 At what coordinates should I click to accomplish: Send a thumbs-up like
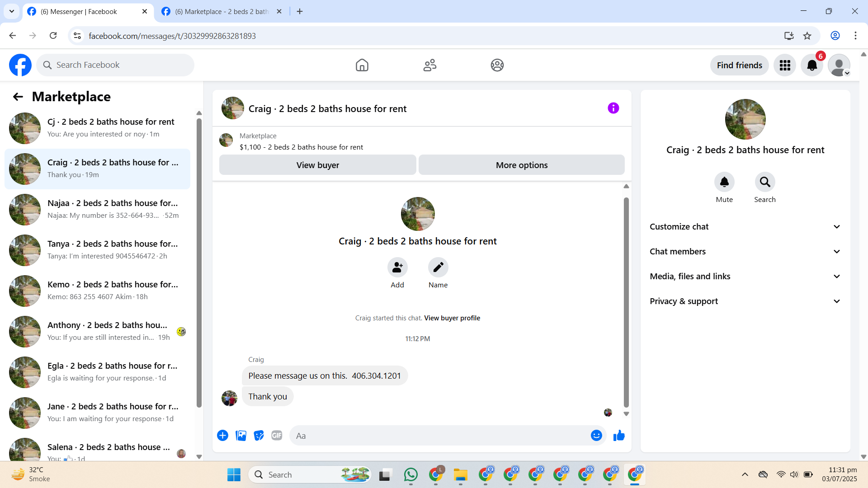point(619,436)
